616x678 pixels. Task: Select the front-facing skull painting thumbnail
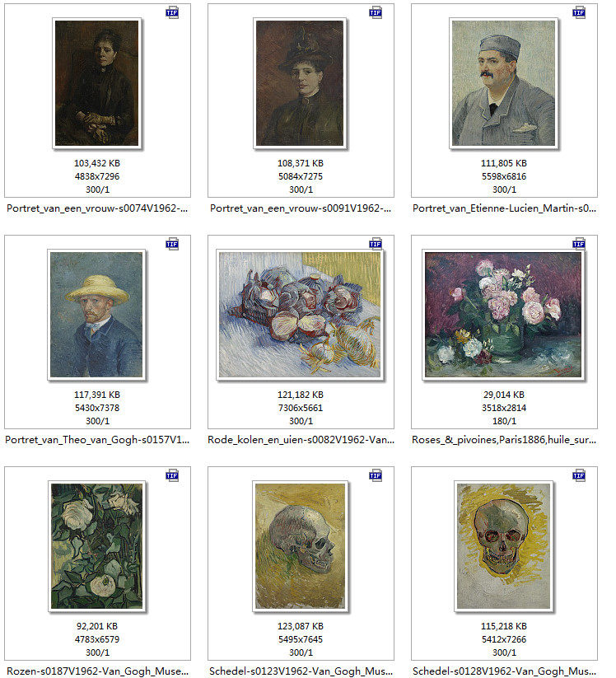tap(504, 546)
